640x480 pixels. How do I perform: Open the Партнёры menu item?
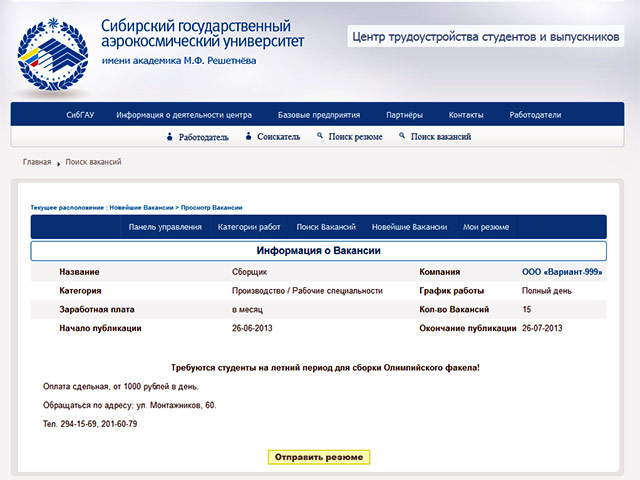point(404,115)
